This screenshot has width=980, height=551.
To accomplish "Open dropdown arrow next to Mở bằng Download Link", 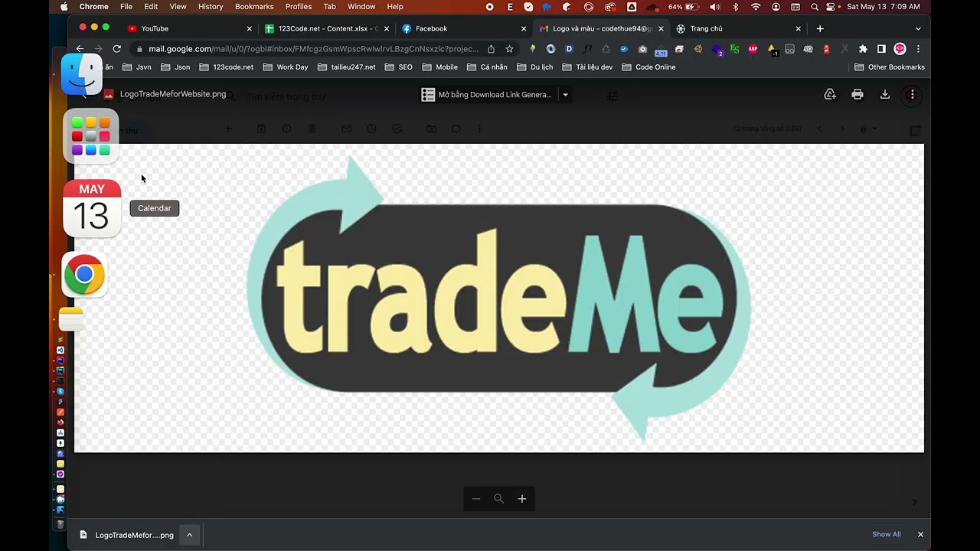I will (565, 95).
